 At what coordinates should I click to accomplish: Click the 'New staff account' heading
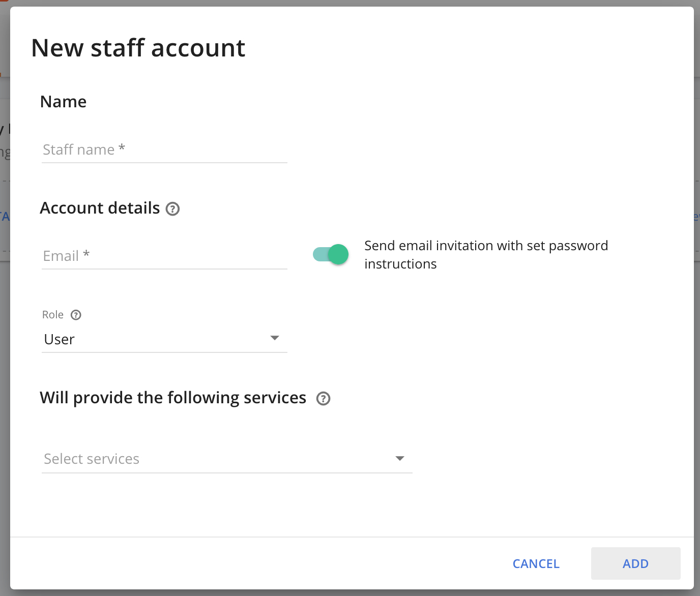138,48
